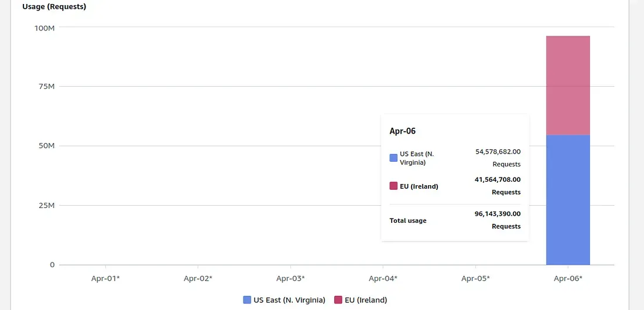The width and height of the screenshot is (644, 310).
Task: Click the 50M y-axis label
Action: click(x=46, y=146)
